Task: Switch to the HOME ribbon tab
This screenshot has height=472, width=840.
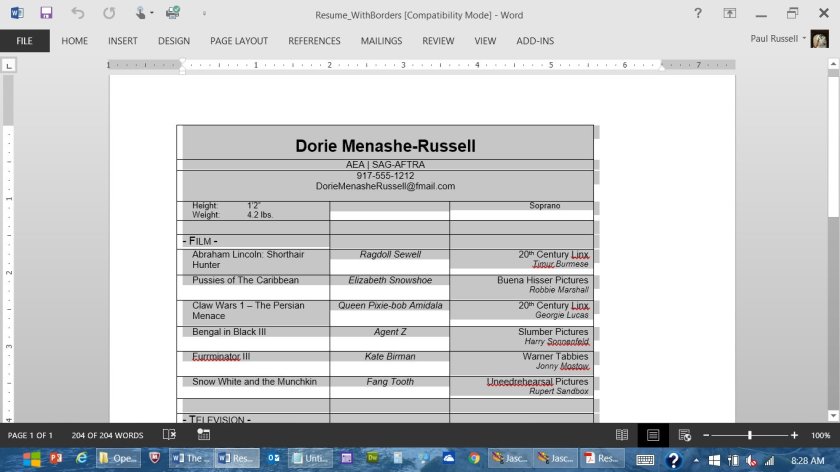Action: [74, 41]
